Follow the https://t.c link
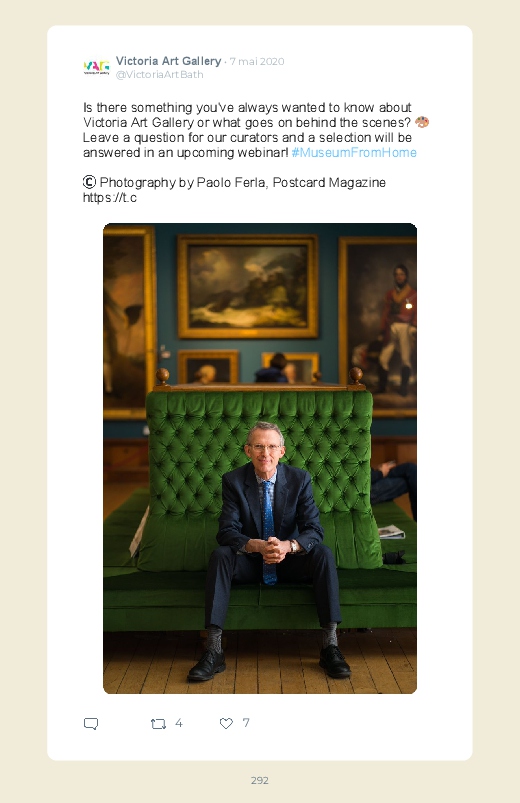 click(110, 198)
